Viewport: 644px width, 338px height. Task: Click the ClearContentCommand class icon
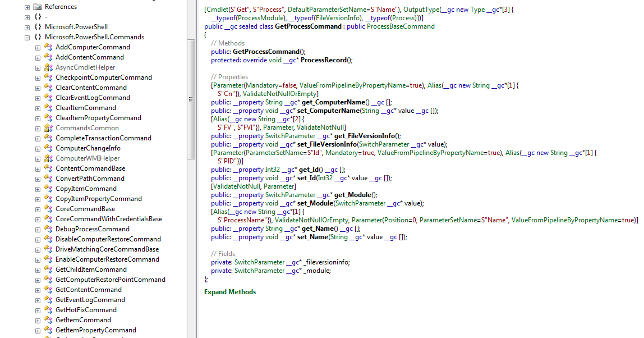coord(48,88)
